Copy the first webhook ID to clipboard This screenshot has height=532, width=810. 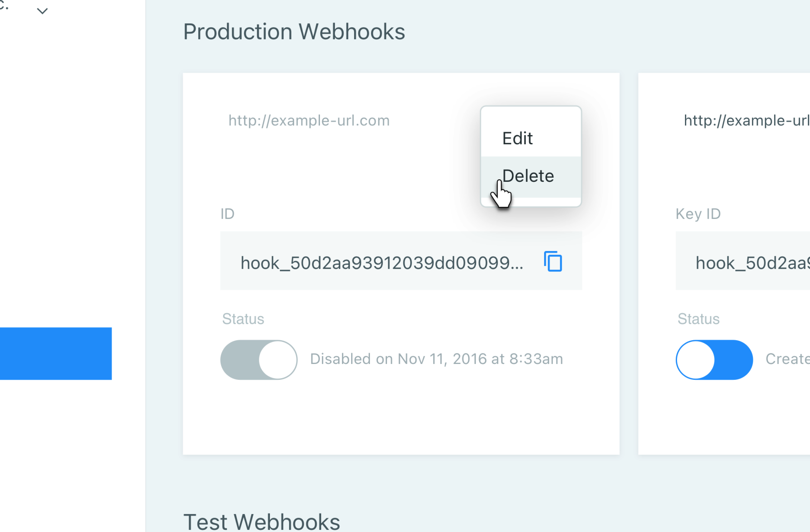pyautogui.click(x=553, y=261)
